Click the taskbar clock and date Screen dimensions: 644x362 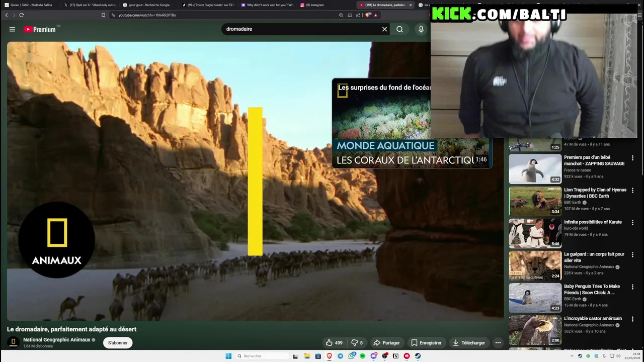click(633, 356)
